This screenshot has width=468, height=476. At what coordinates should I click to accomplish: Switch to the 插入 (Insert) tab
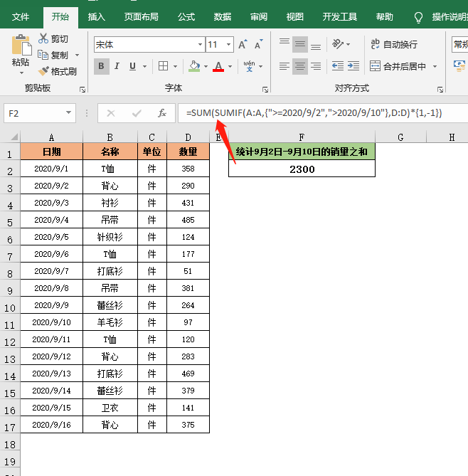point(97,16)
